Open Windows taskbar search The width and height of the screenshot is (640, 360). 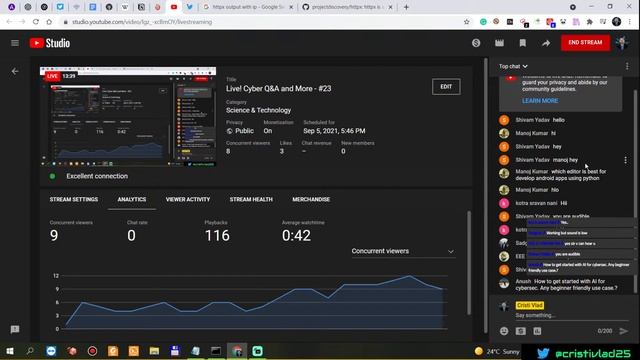pyautogui.click(x=30, y=351)
